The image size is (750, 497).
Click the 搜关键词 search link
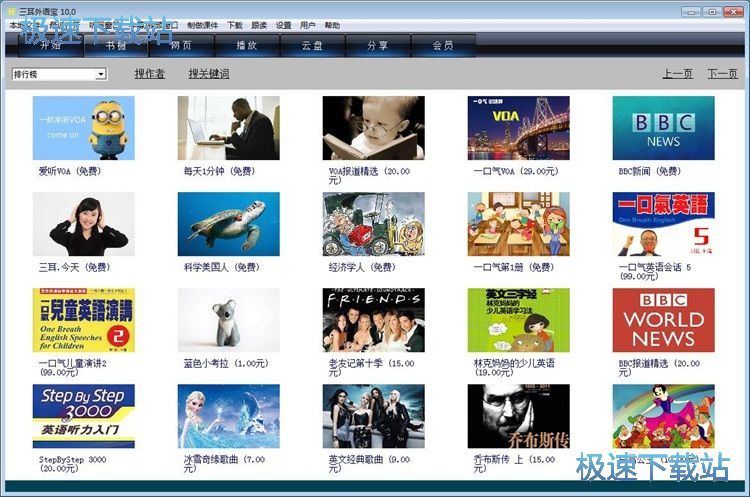209,74
